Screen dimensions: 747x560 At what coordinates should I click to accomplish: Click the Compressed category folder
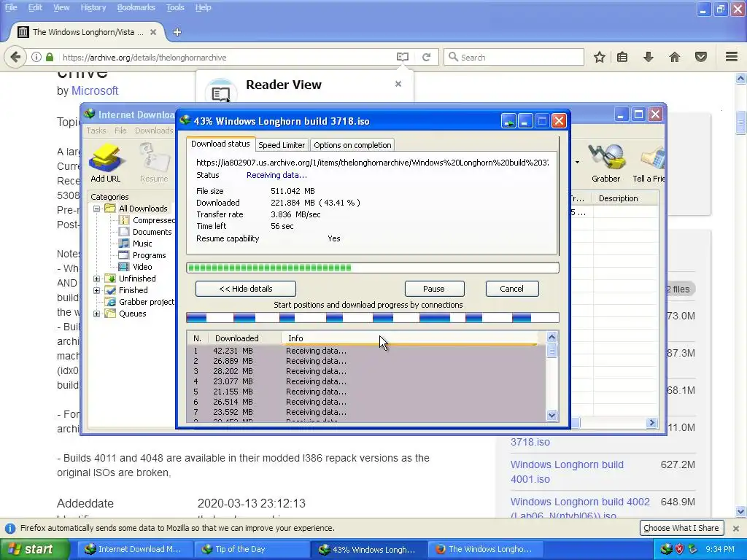click(146, 220)
